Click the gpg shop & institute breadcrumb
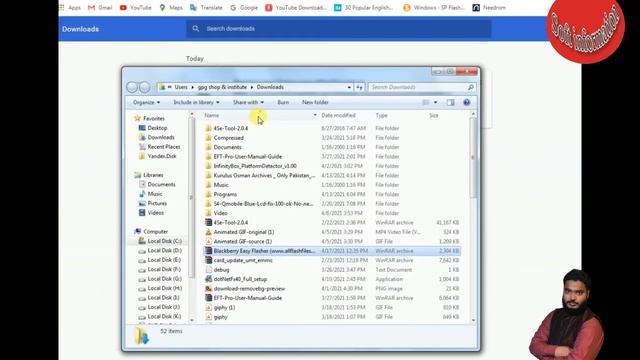The image size is (640, 360). tap(222, 87)
